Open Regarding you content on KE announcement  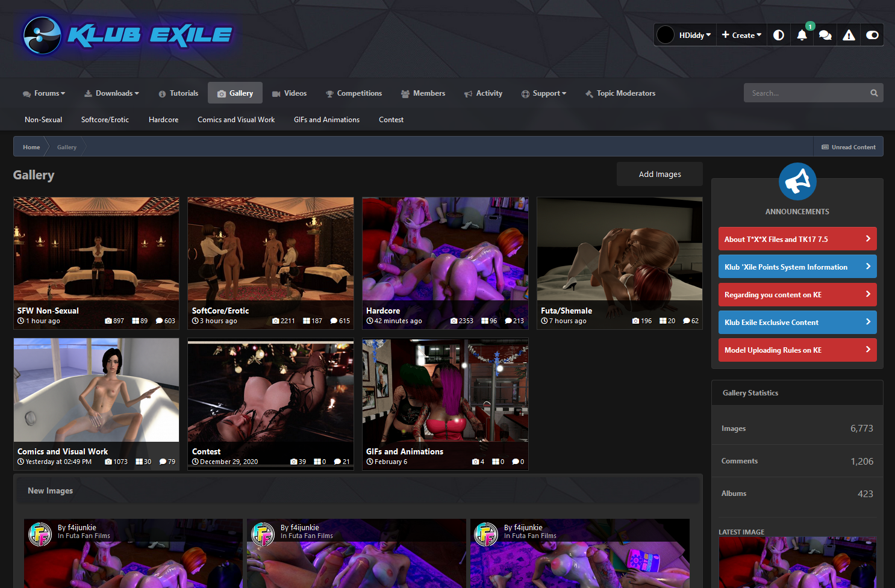point(797,294)
